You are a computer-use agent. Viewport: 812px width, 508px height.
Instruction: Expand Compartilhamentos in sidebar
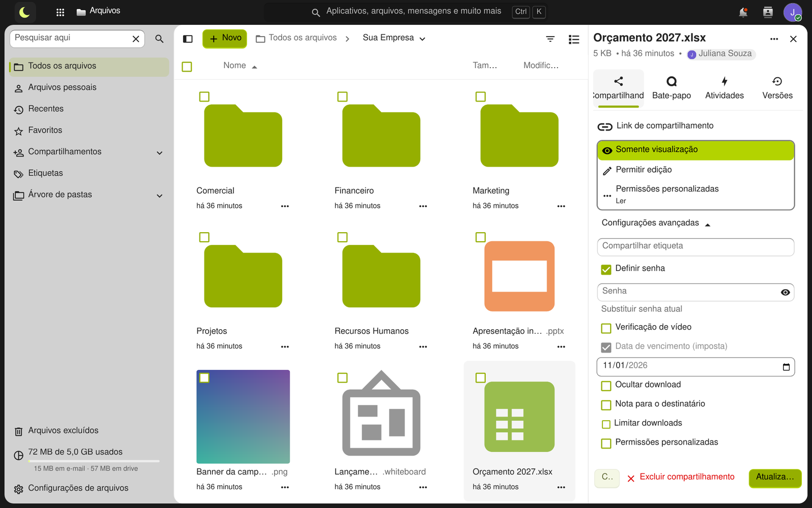point(159,153)
